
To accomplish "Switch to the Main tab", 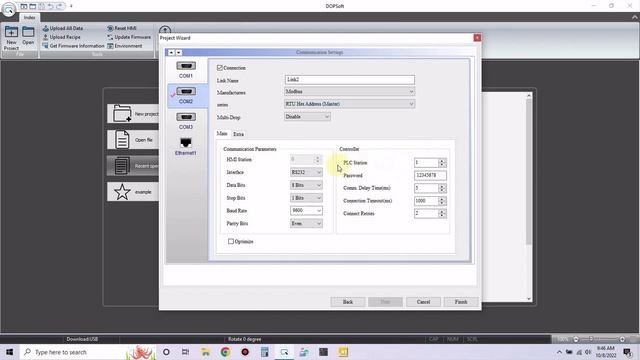I will click(222, 133).
